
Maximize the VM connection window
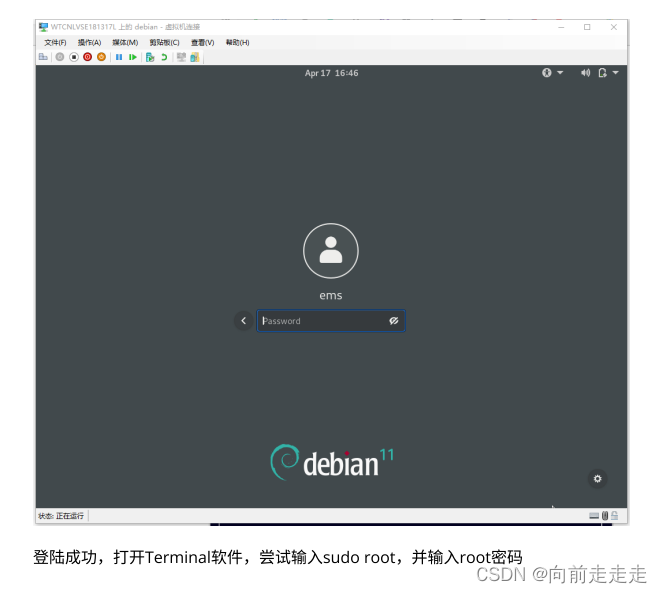point(587,27)
